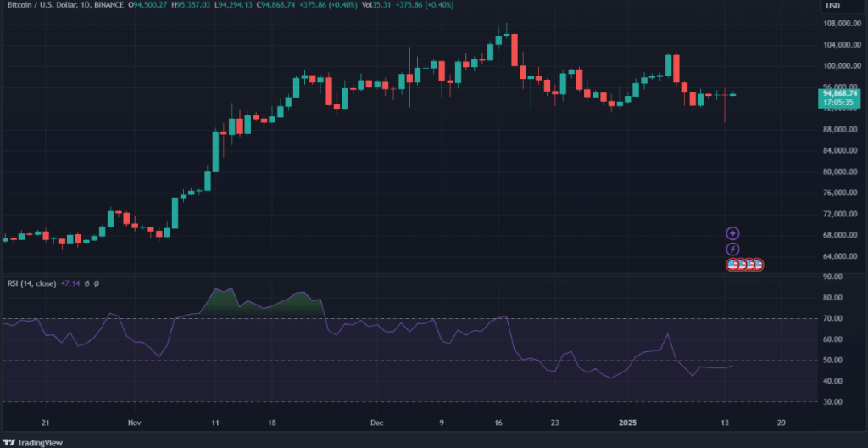Click the 23 date label on time axis
868x448 pixels.
[x=555, y=423]
